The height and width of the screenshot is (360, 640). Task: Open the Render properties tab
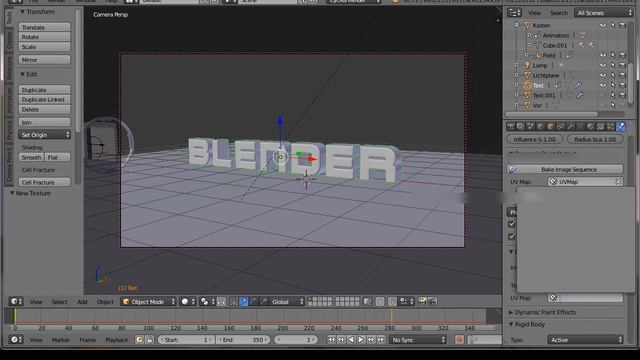click(511, 127)
